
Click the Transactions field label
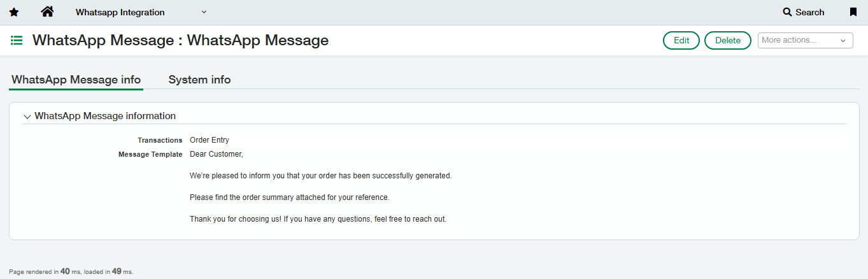click(160, 140)
